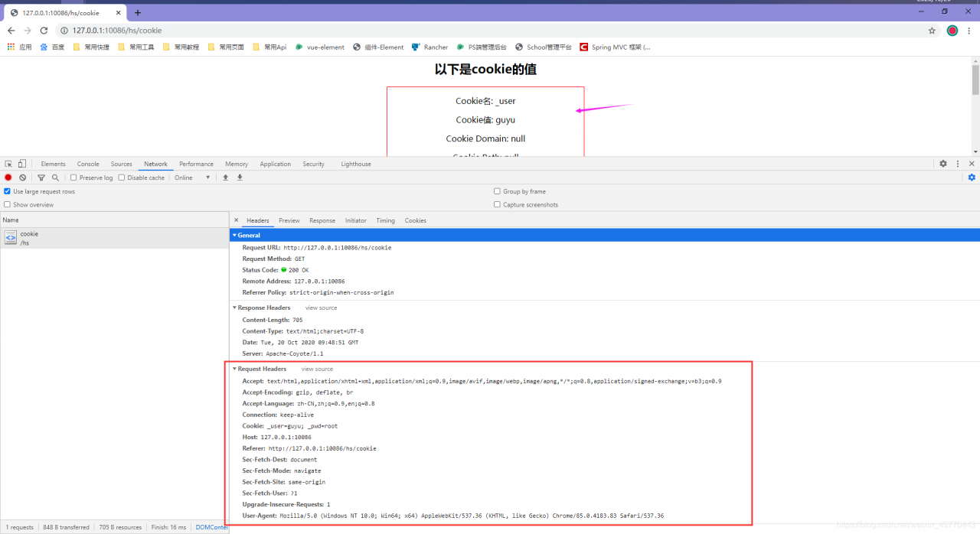Check the Show overview option
The height and width of the screenshot is (534, 980).
pos(8,204)
